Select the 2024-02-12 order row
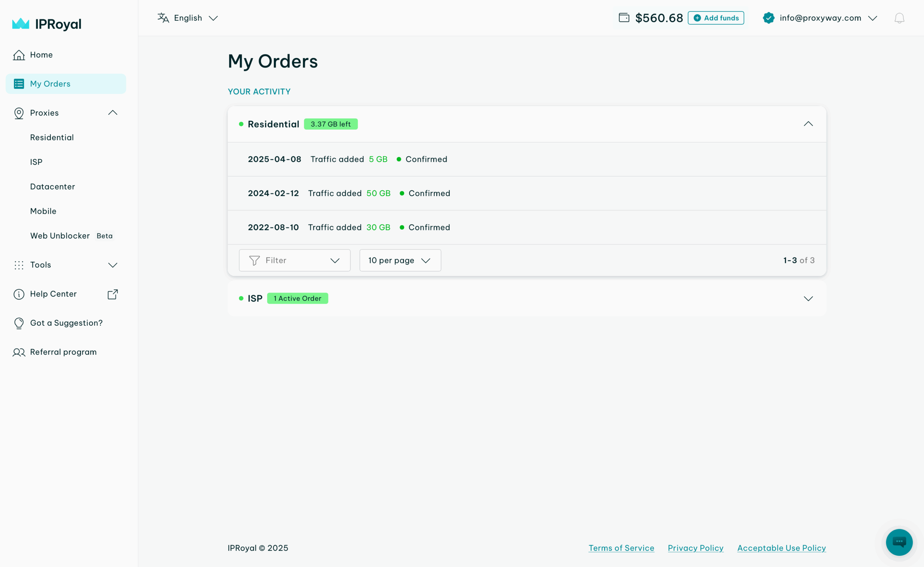This screenshot has width=924, height=567. click(x=527, y=193)
